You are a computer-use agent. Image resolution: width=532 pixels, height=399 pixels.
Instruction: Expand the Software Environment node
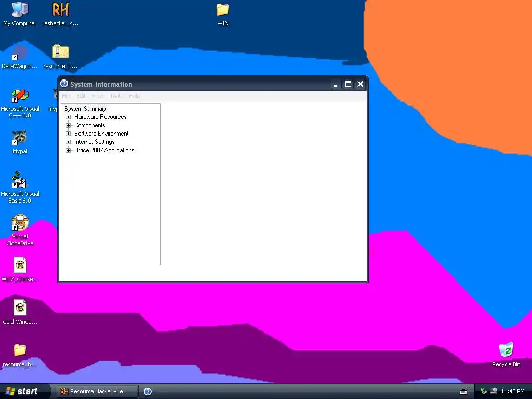[68, 134]
